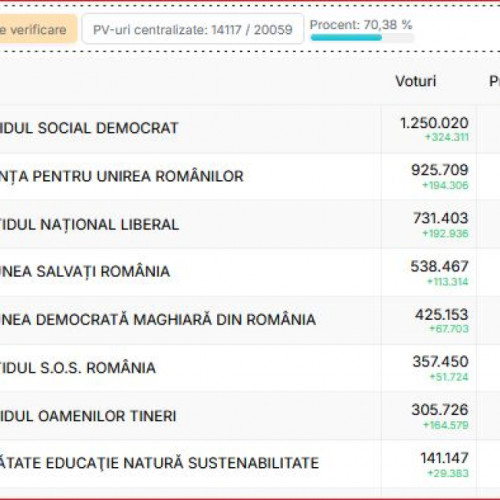Click the green +51.724 increment

click(449, 377)
